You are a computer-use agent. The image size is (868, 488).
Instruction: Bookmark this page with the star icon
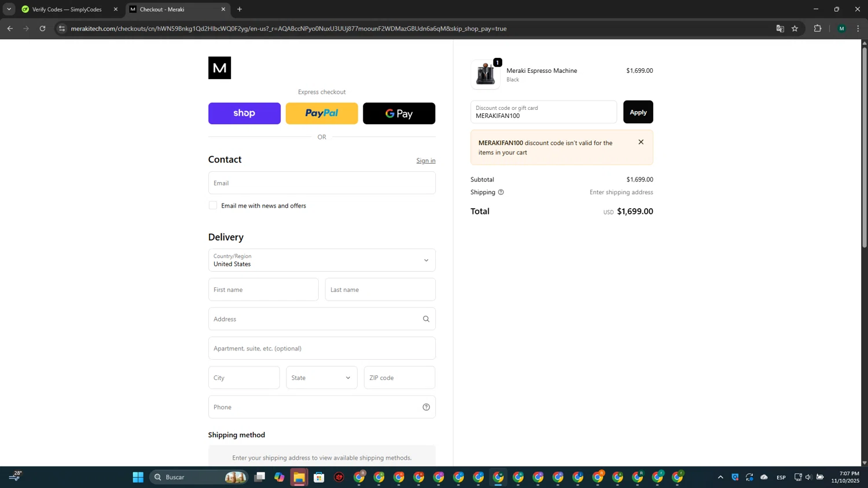pos(795,28)
